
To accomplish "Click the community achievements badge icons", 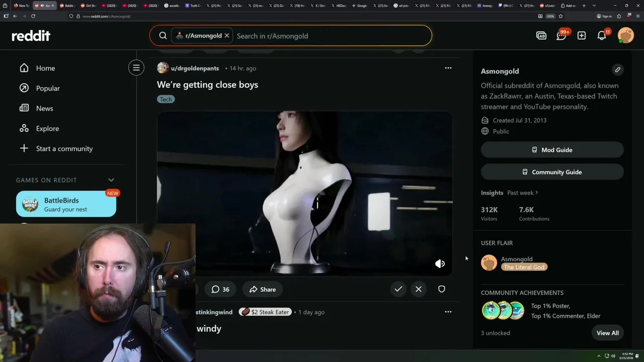I will [x=503, y=311].
